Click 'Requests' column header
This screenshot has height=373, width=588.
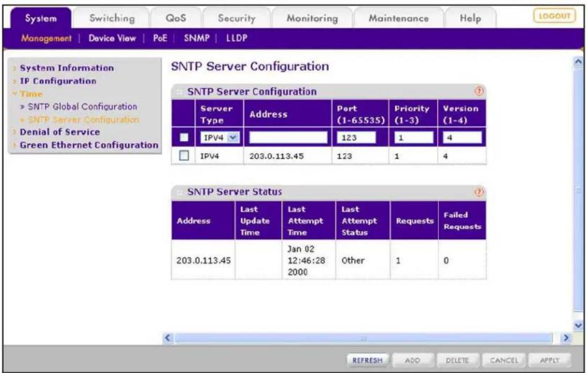pyautogui.click(x=414, y=221)
